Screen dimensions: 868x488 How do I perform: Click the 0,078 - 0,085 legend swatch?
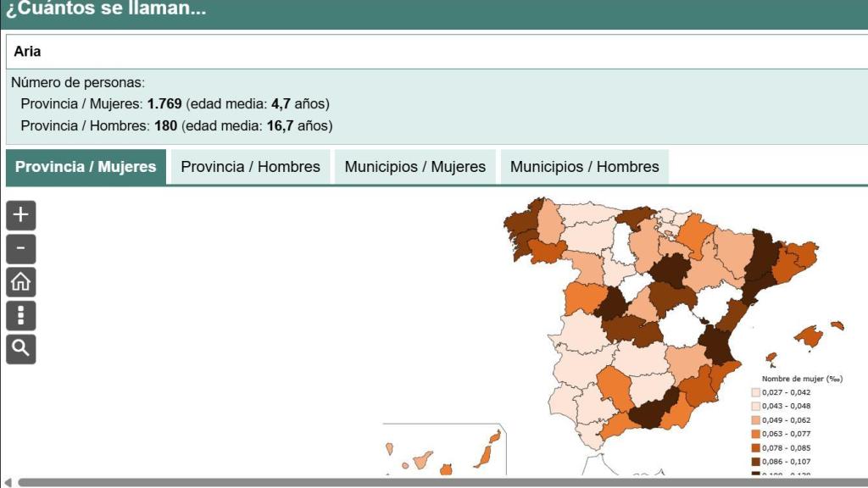[756, 448]
